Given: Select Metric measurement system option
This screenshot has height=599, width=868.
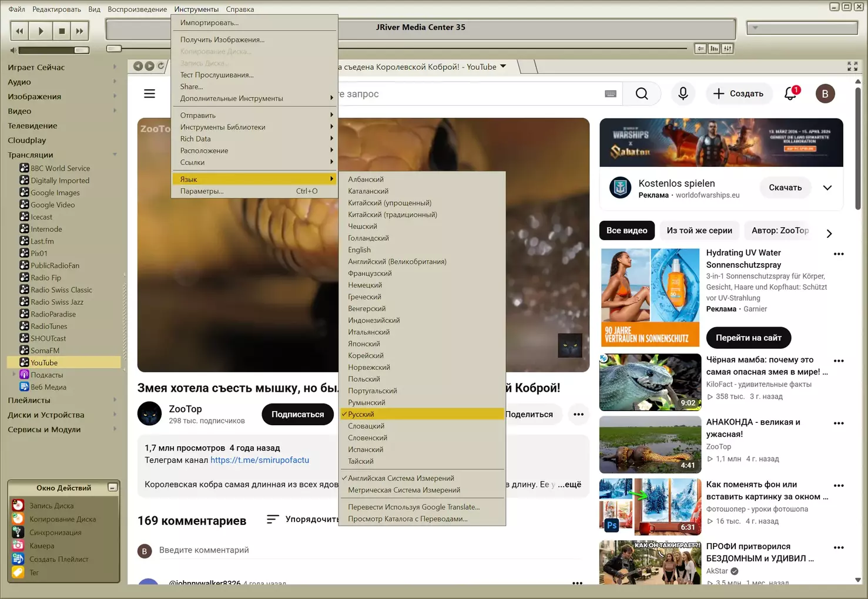Looking at the screenshot, I should coord(404,490).
